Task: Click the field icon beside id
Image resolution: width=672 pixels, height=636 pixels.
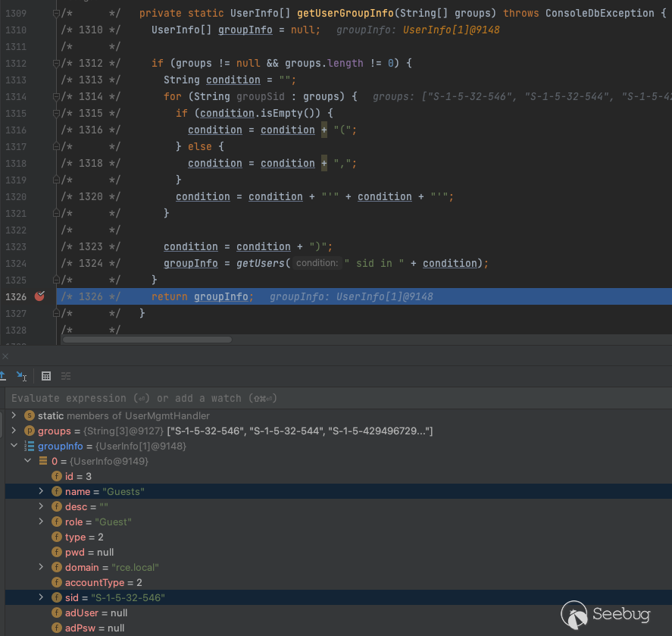Action: point(57,476)
